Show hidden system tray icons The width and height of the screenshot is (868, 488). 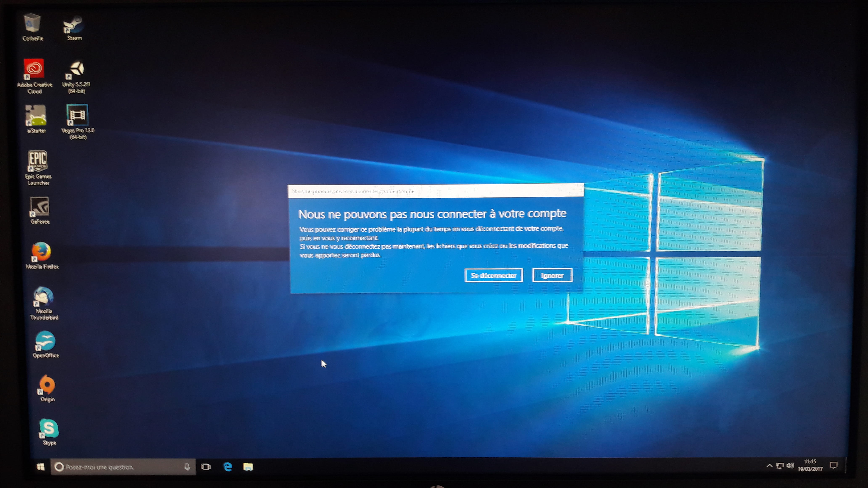(769, 466)
